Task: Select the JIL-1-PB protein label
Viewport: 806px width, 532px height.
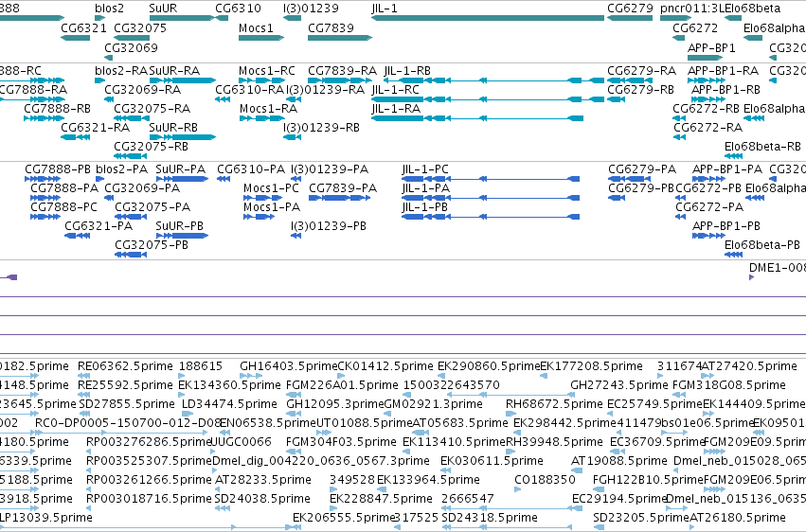Action: click(x=424, y=207)
